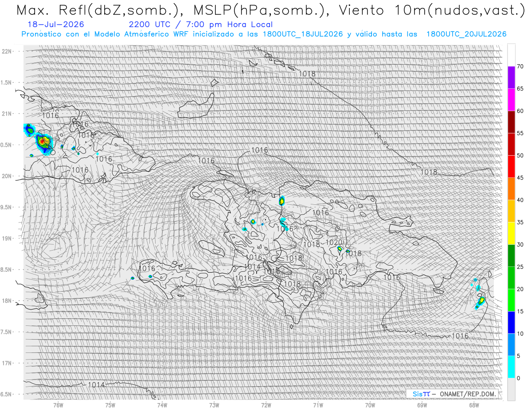Click the '1.5N' latitude axis label
The width and height of the screenshot is (532, 411).
[6, 82]
